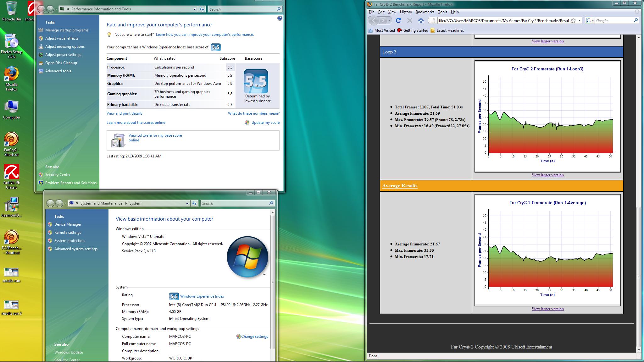Open Firefox History menu
The image size is (644, 362).
(406, 12)
